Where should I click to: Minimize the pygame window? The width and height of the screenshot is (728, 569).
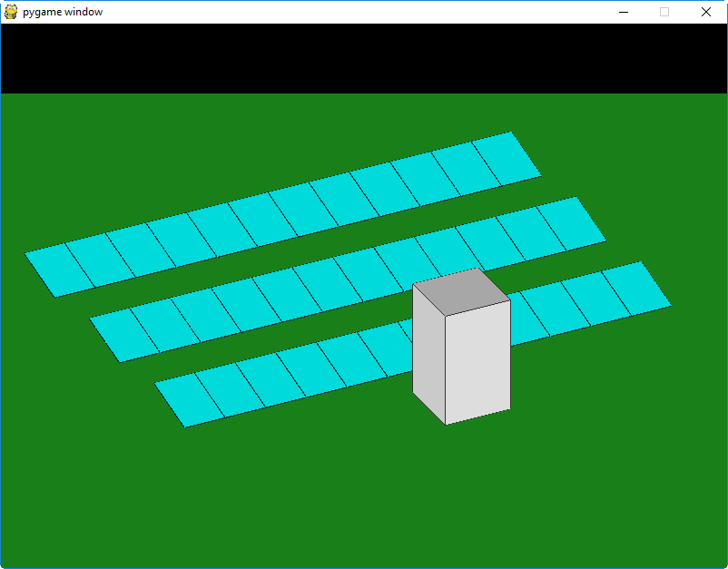tap(624, 12)
